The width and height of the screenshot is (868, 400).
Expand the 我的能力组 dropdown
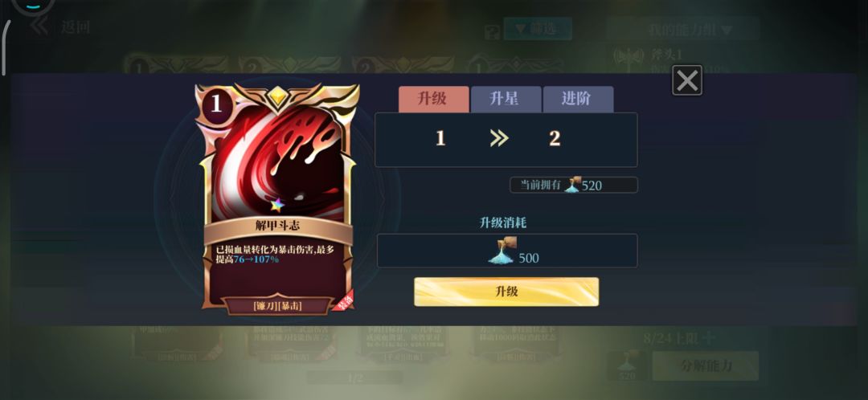click(683, 30)
